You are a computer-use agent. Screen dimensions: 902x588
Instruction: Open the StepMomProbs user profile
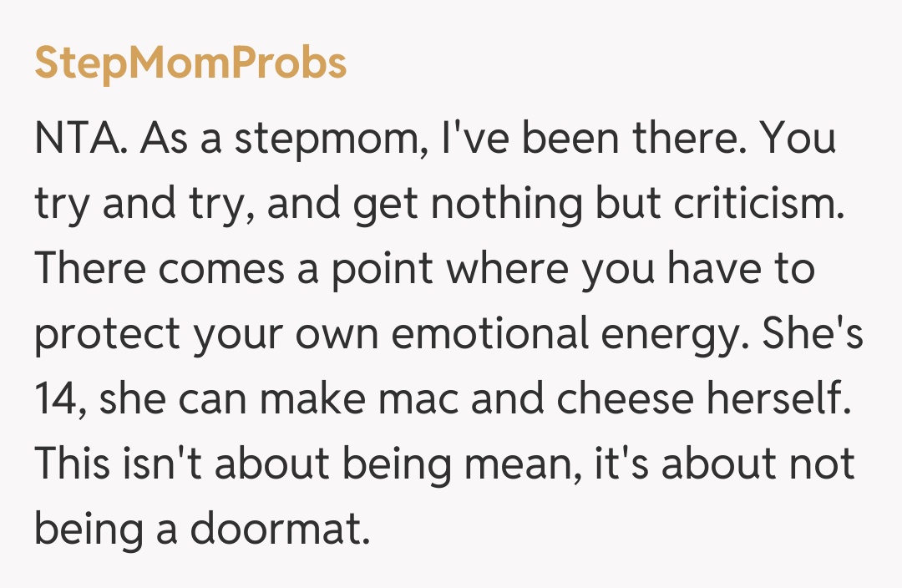pyautogui.click(x=190, y=64)
